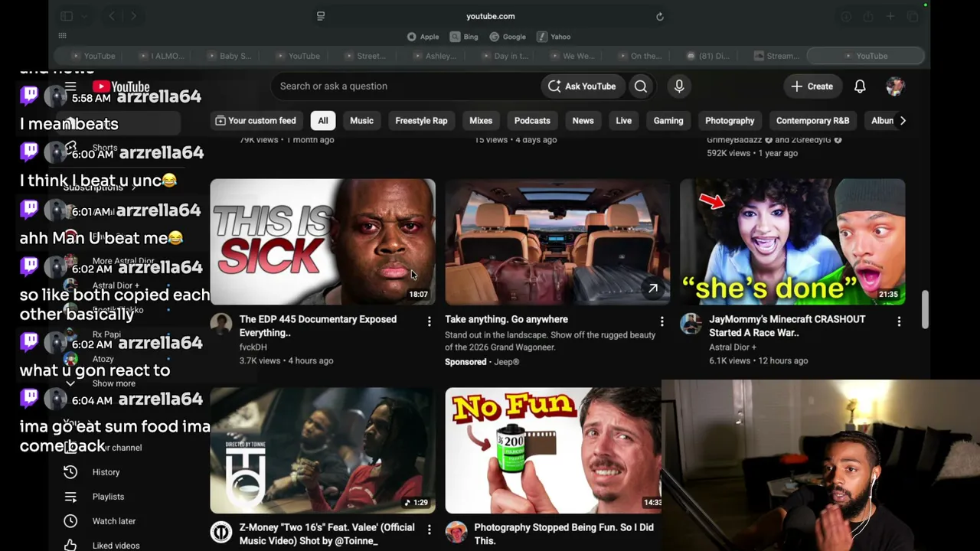Open channel avatar beside Photography video

456,532
